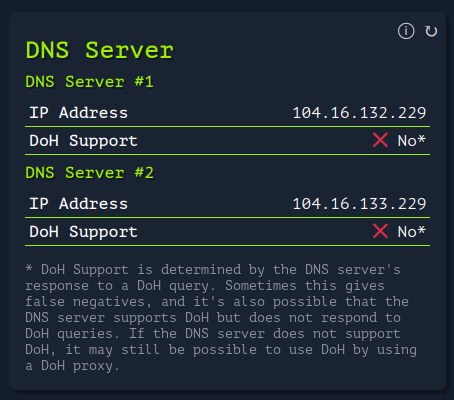This screenshot has width=454, height=400.
Task: Click the green divider below Server #1 IP
Action: click(227, 127)
